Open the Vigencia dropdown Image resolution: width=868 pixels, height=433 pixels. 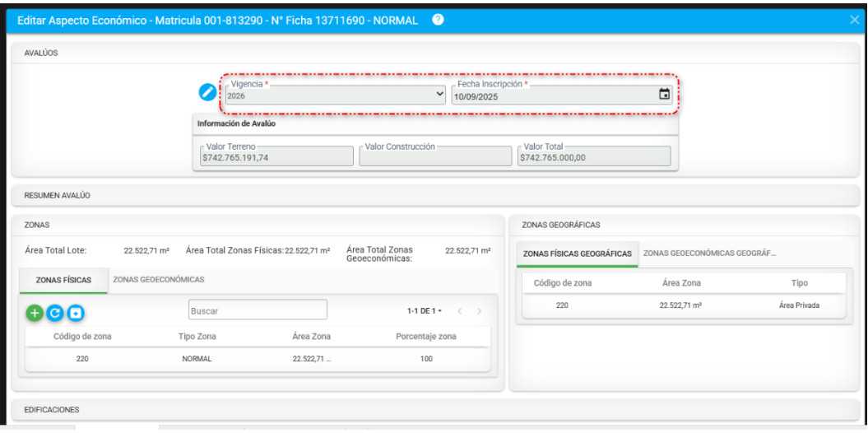[336, 95]
